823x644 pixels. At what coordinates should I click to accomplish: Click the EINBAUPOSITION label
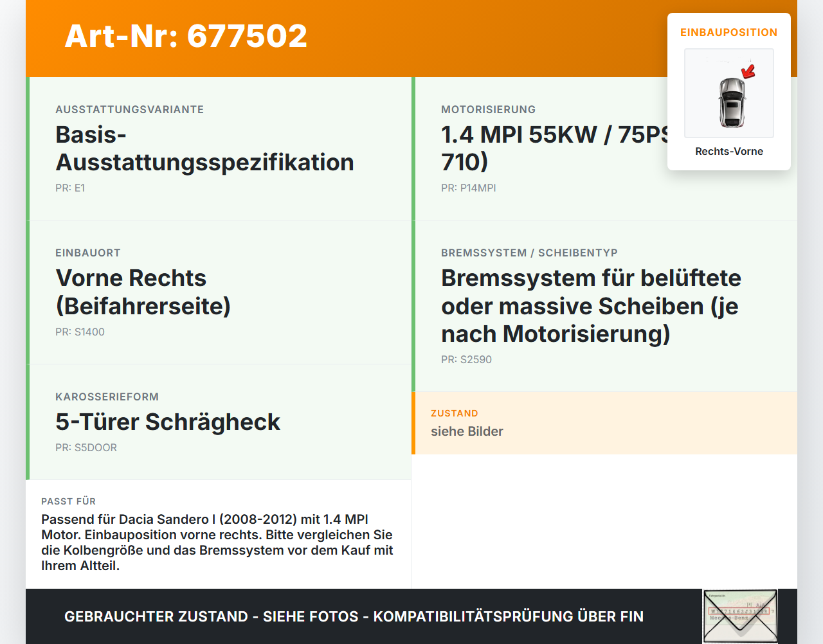pyautogui.click(x=729, y=32)
